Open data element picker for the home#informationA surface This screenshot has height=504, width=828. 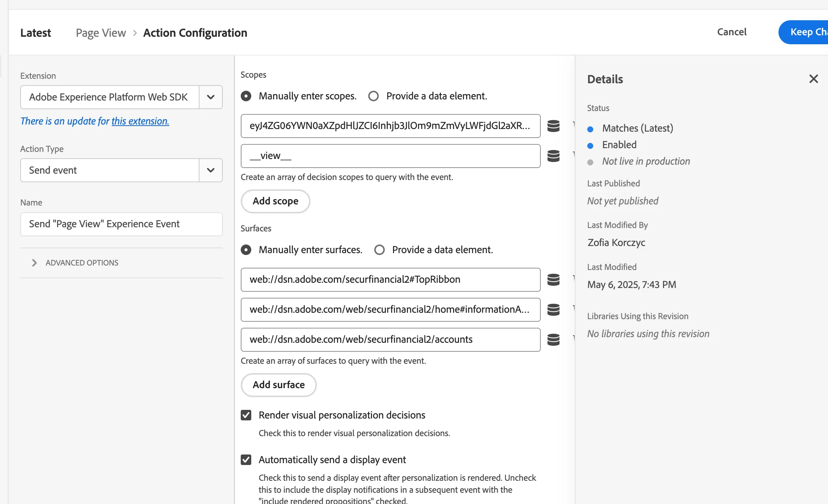pyautogui.click(x=553, y=310)
